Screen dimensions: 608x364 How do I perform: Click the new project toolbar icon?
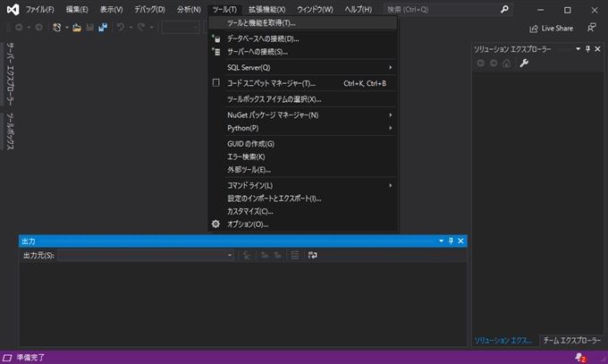[57, 27]
